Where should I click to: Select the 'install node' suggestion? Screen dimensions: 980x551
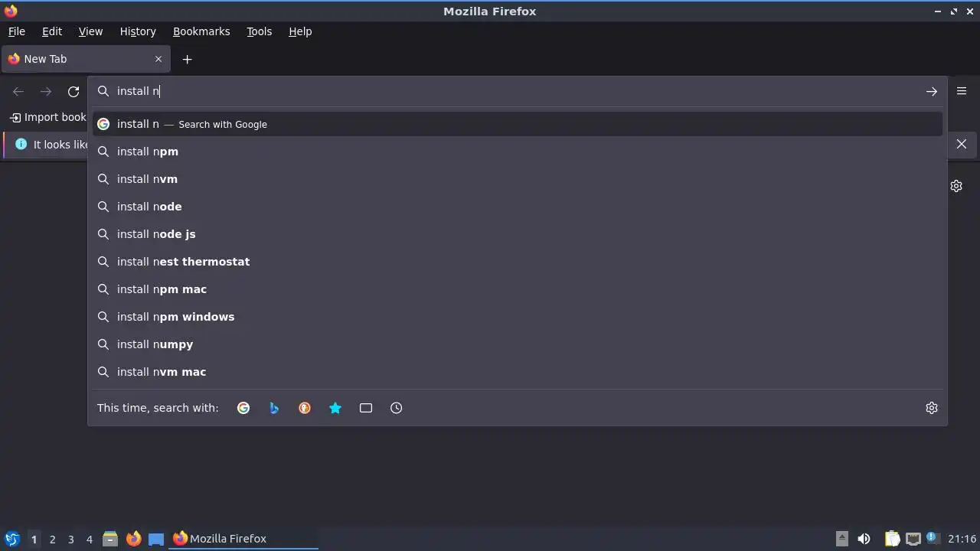[x=518, y=207]
